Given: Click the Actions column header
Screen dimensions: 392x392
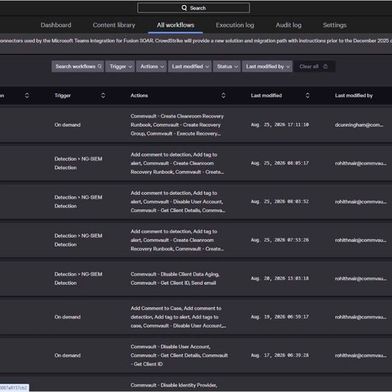Looking at the screenshot, I should [x=139, y=96].
